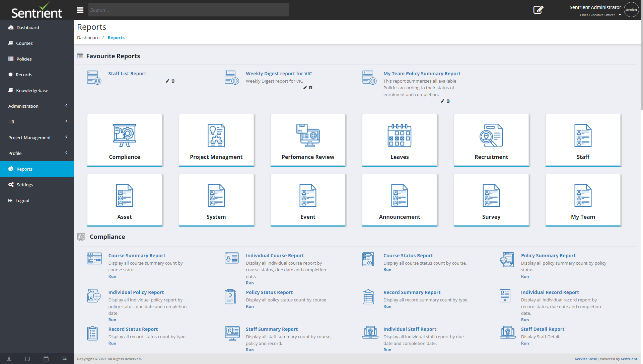
Task: Open the Dashboard breadcrumb link
Action: point(88,37)
